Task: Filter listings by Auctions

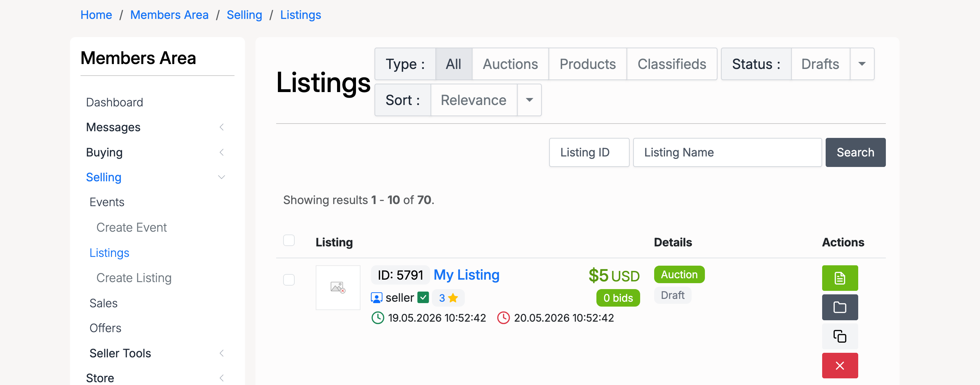Action: click(510, 64)
